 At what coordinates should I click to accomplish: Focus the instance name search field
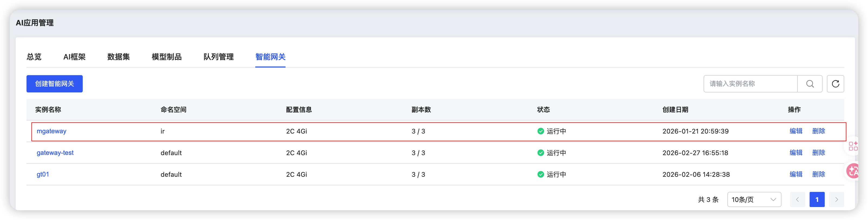[750, 84]
